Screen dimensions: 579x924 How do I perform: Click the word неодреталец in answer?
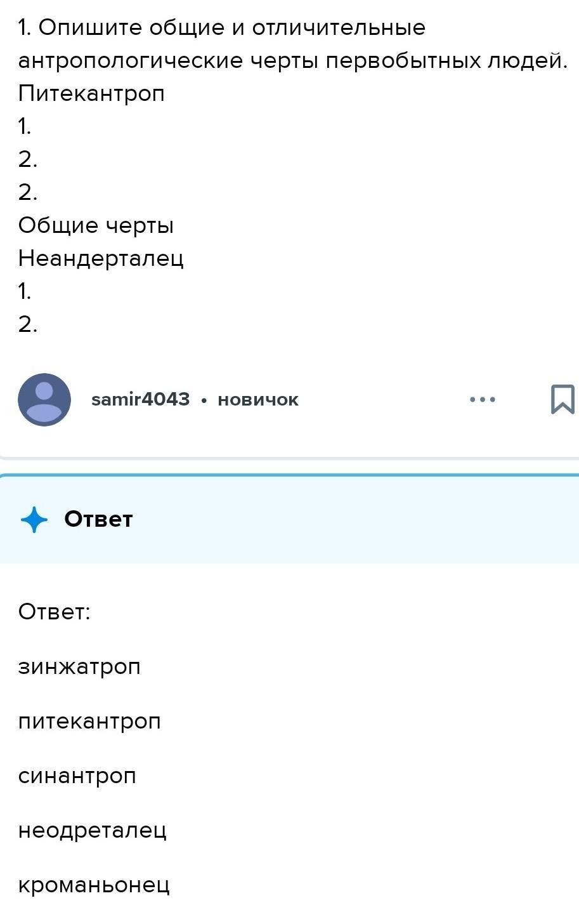click(x=92, y=830)
